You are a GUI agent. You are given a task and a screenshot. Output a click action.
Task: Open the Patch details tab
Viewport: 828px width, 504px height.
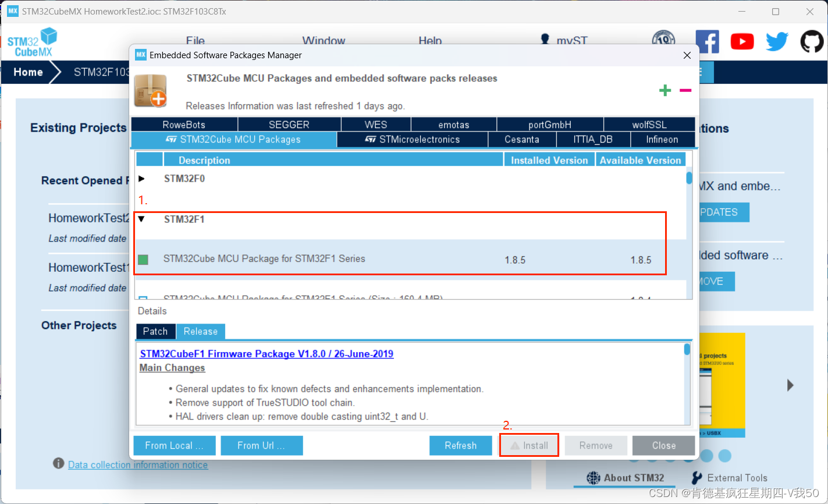click(155, 331)
